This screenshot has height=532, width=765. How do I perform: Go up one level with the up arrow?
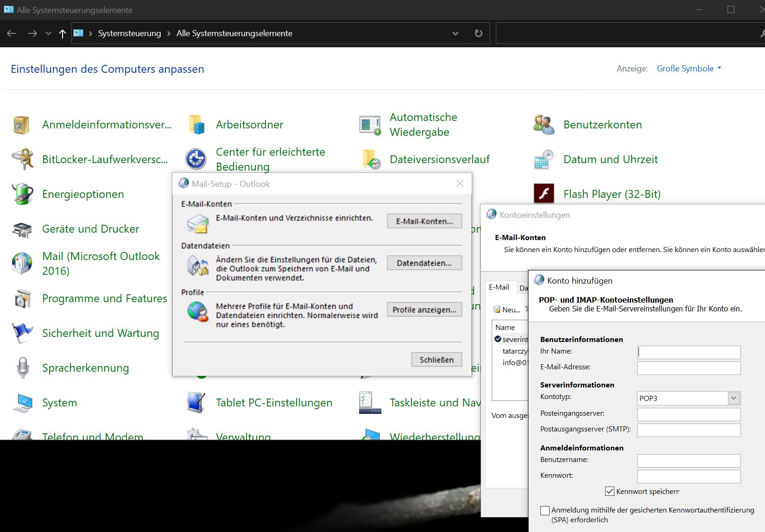coord(63,33)
